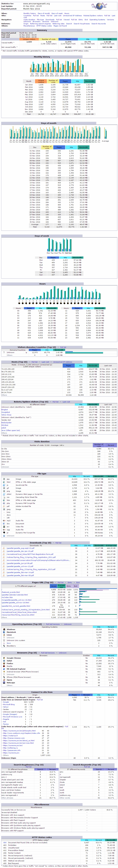Open the Search Keyphrases navigation link

82,24
